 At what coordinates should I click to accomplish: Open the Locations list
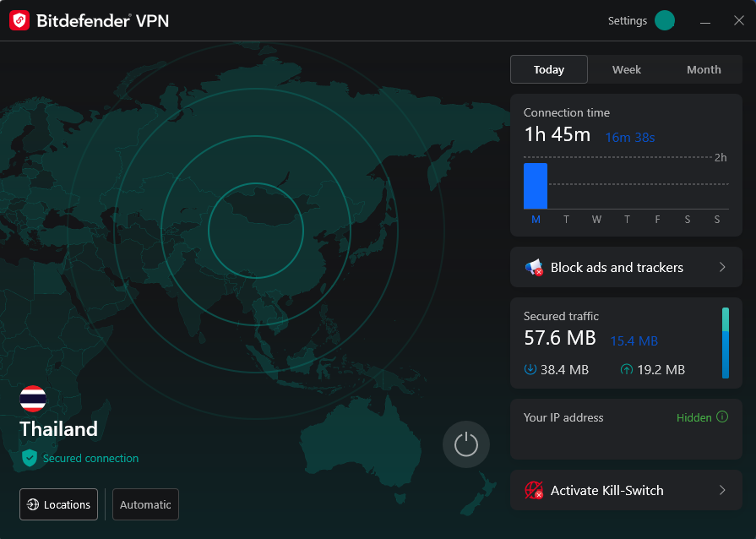[59, 504]
